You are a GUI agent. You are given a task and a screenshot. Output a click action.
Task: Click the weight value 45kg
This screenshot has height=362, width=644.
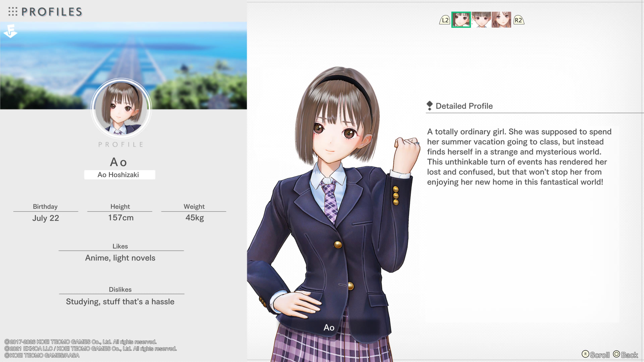195,218
